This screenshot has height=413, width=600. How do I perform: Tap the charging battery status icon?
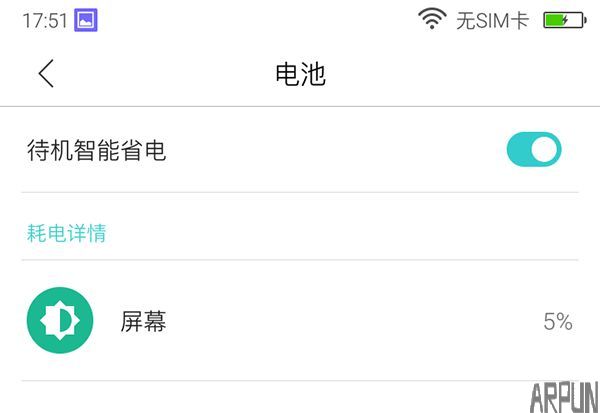point(564,20)
